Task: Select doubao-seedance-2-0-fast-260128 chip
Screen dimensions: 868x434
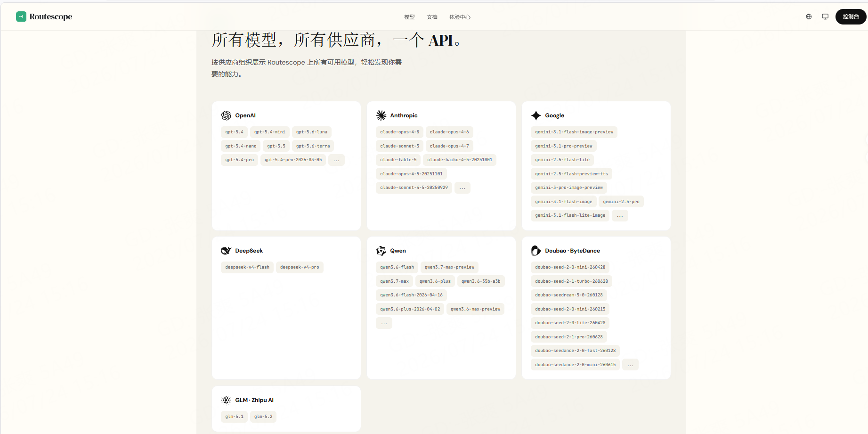Action: click(x=575, y=351)
